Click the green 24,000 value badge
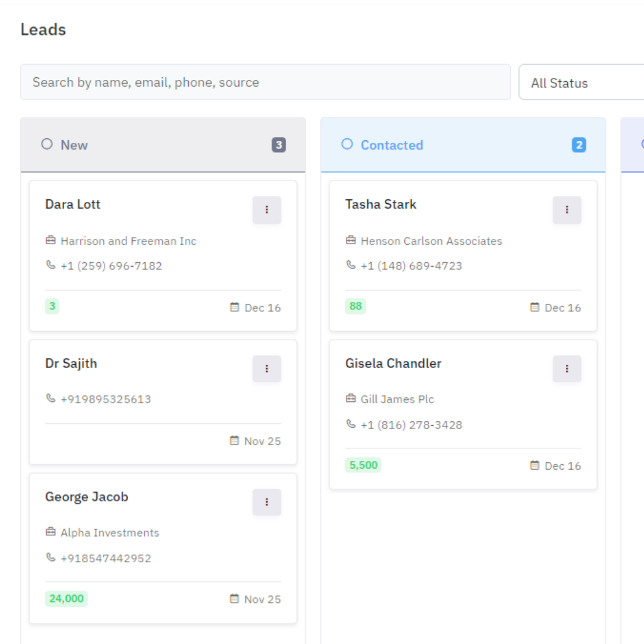The height and width of the screenshot is (644, 644). [66, 599]
